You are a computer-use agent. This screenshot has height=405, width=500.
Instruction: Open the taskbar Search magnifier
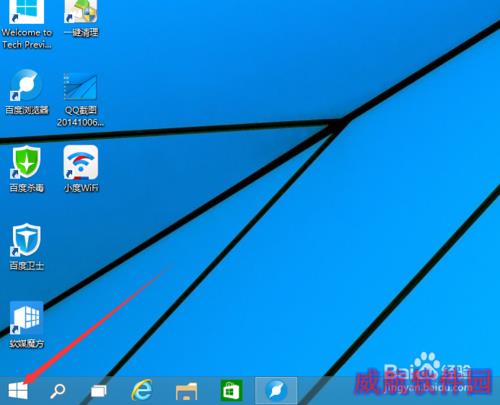(x=57, y=391)
